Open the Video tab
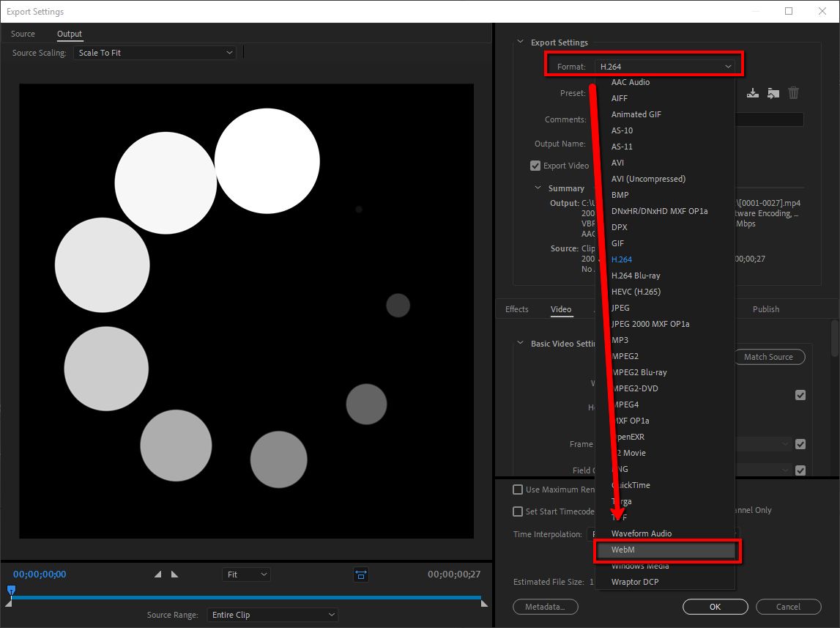 [561, 309]
